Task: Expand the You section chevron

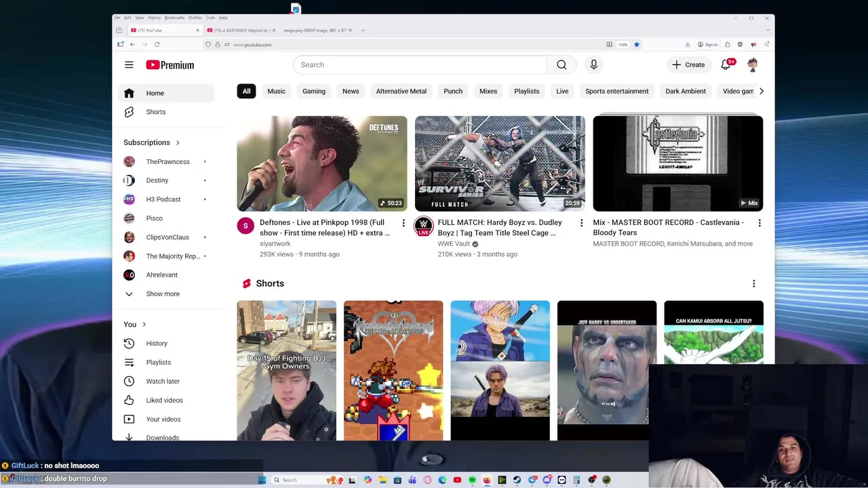Action: (x=144, y=325)
